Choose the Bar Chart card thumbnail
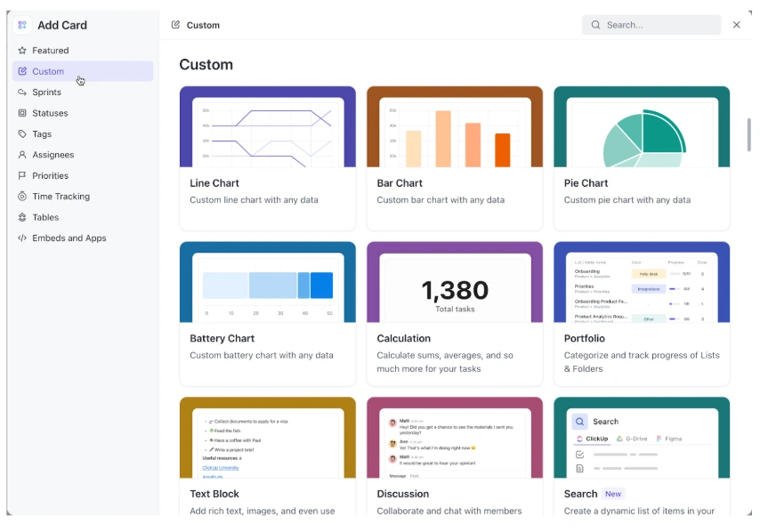 pyautogui.click(x=455, y=127)
